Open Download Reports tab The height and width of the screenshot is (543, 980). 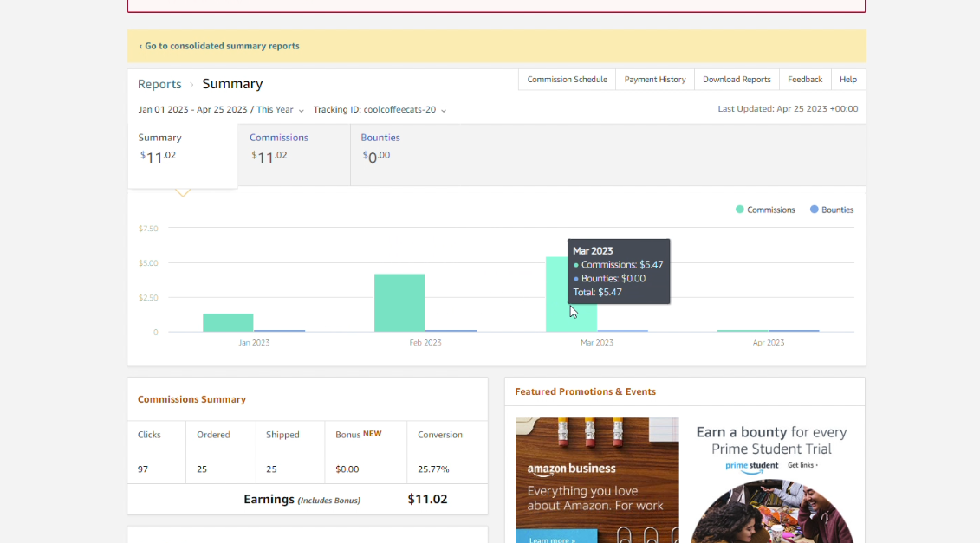(x=737, y=80)
